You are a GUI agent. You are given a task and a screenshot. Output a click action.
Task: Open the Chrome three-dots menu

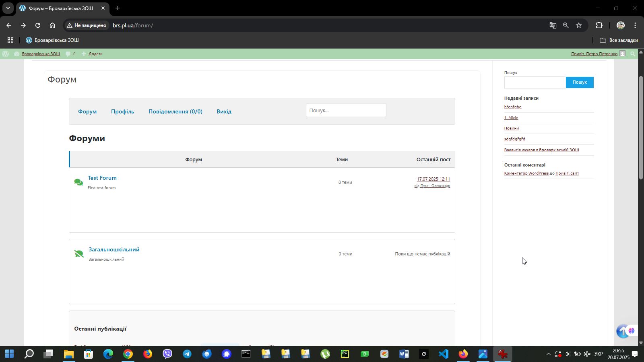tap(635, 25)
